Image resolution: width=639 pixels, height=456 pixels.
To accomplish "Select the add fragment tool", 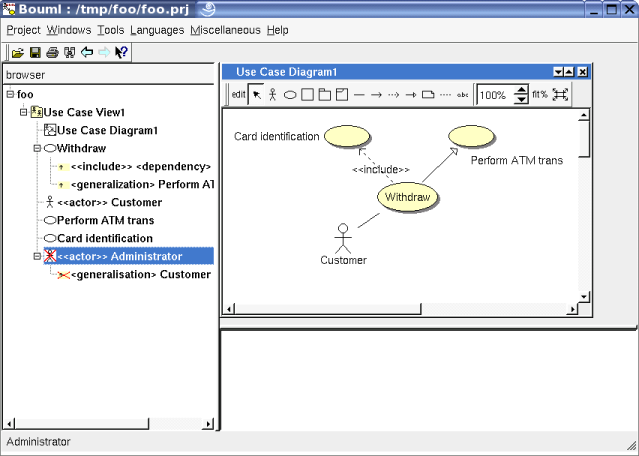I will point(342,95).
